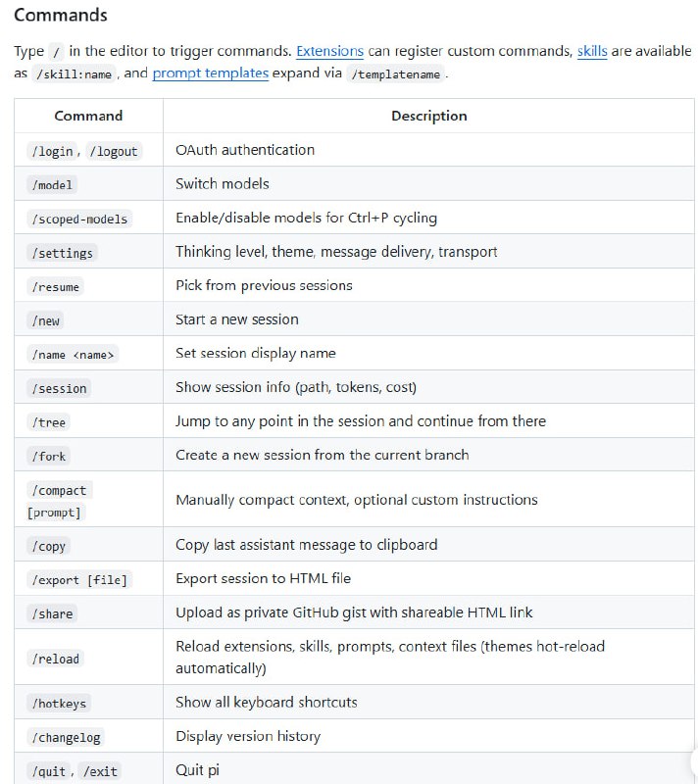Follow the skills hyperlink
The image size is (698, 784).
(x=592, y=51)
